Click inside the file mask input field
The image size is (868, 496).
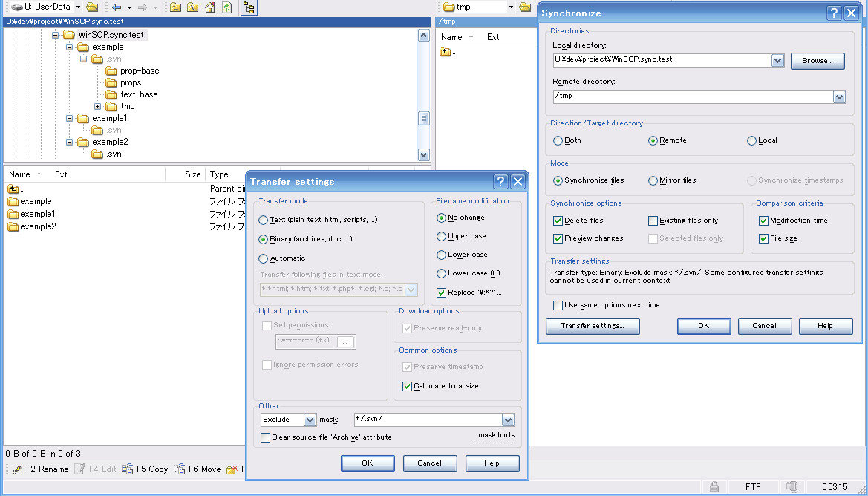tap(427, 420)
